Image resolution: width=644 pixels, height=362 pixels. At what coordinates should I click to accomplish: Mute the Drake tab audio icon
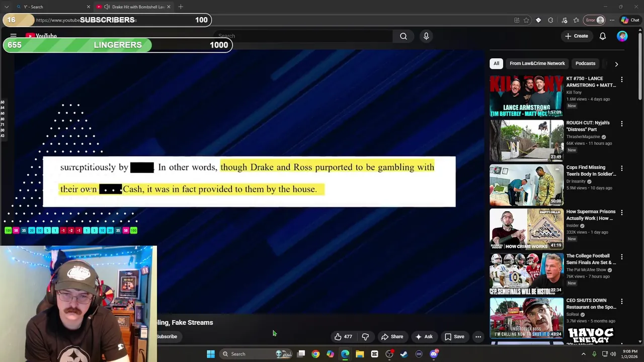click(107, 7)
